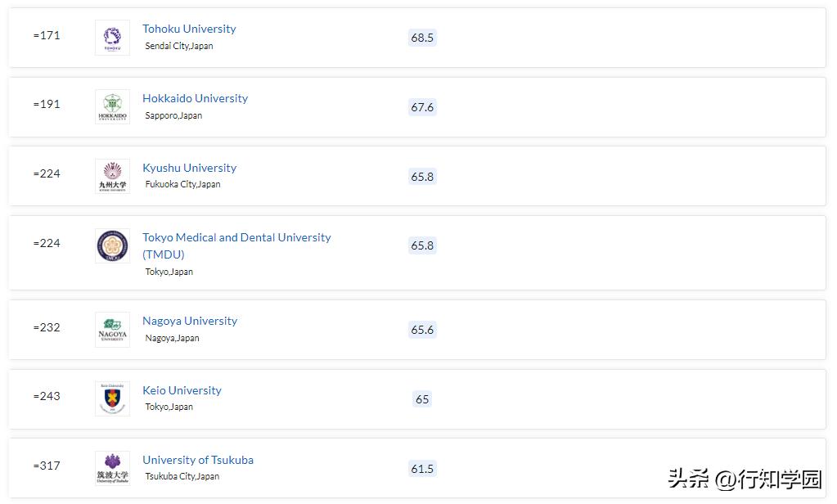This screenshot has width=837, height=504.
Task: Click the 65.6 score for Nagoya
Action: 422,330
